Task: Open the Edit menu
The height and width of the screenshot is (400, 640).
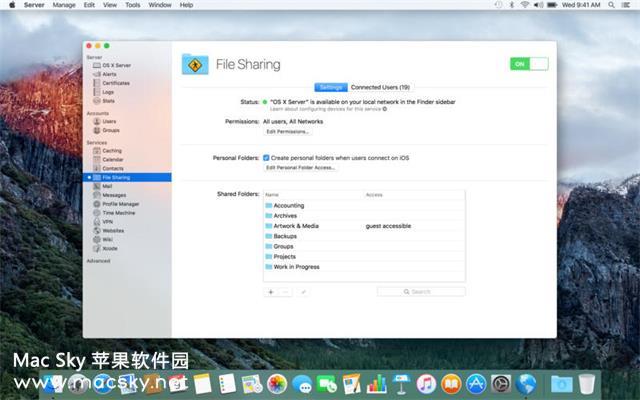Action: [x=89, y=5]
